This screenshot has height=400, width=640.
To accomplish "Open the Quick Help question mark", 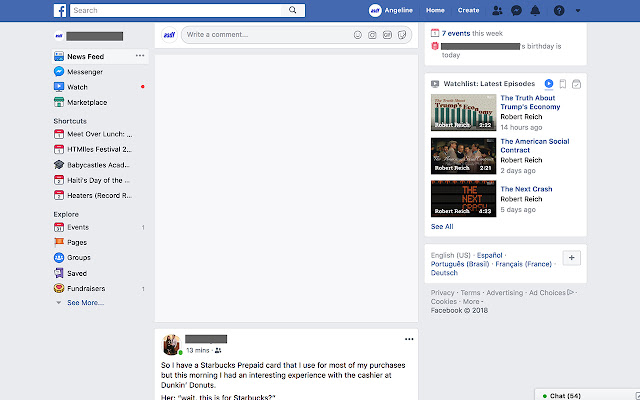I will pyautogui.click(x=559, y=10).
